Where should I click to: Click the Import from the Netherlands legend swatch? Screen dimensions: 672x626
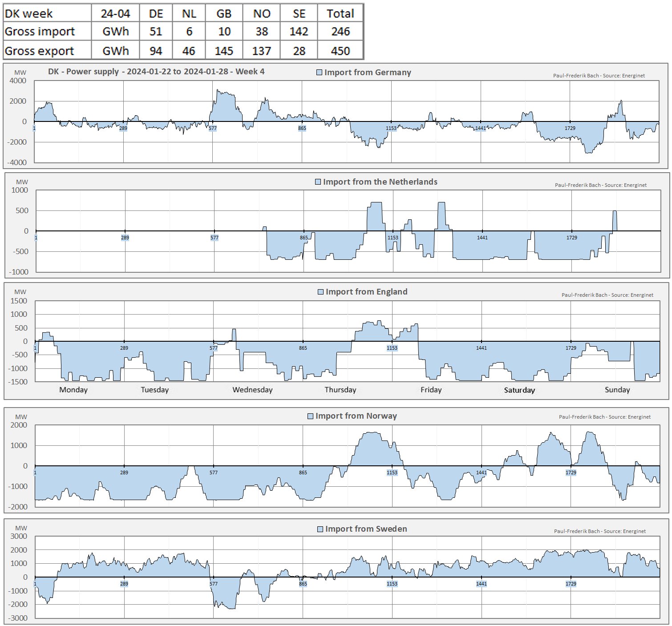(x=318, y=182)
